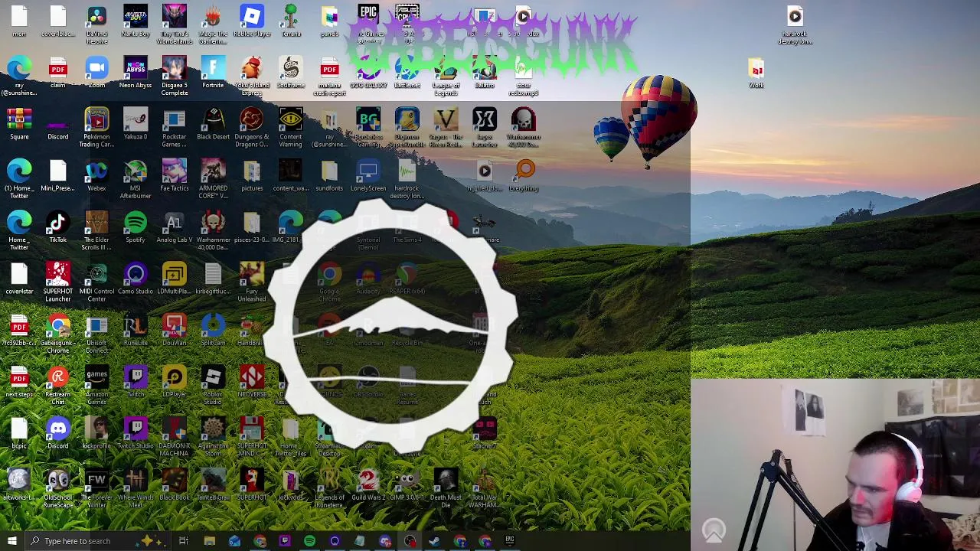Image resolution: width=980 pixels, height=551 pixels.
Task: Select the Webex desktop shortcut
Action: click(96, 175)
